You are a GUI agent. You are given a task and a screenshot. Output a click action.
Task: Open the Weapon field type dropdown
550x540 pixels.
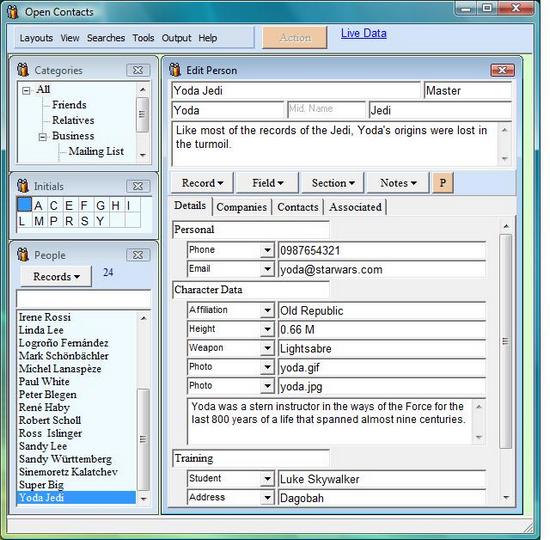pyautogui.click(x=268, y=348)
